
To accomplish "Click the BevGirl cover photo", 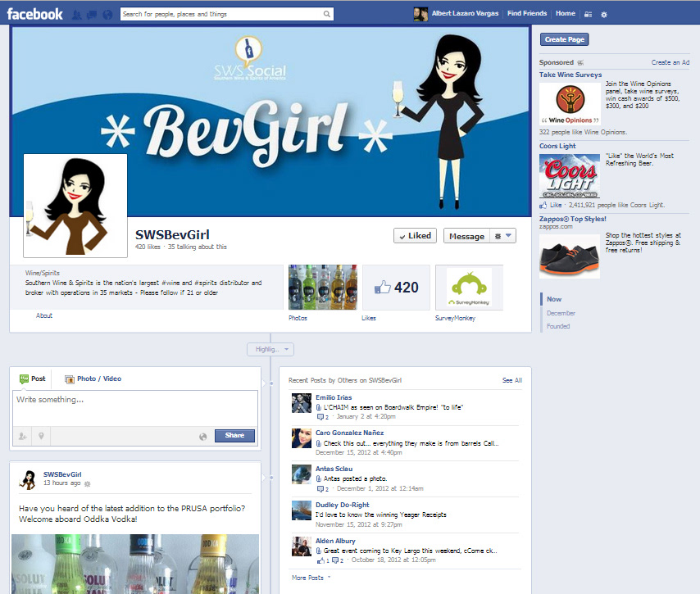I will [270, 121].
